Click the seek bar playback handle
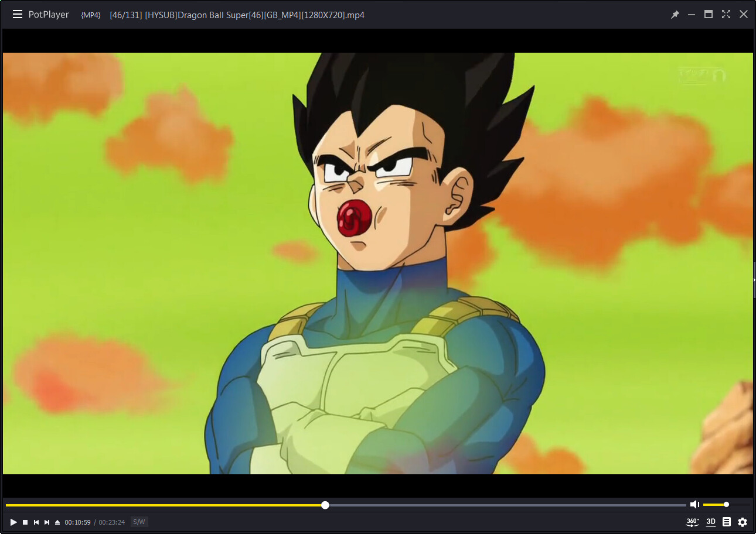This screenshot has height=534, width=756. pyautogui.click(x=325, y=505)
